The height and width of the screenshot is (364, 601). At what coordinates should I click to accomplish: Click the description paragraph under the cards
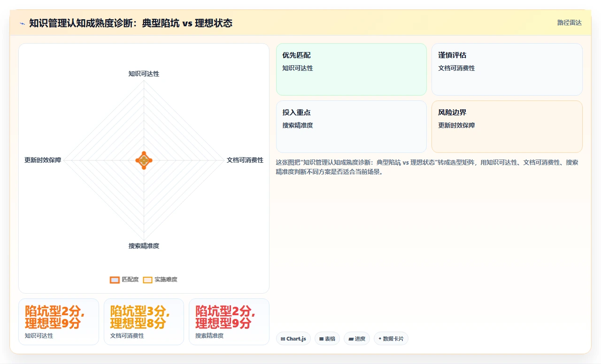(x=427, y=167)
